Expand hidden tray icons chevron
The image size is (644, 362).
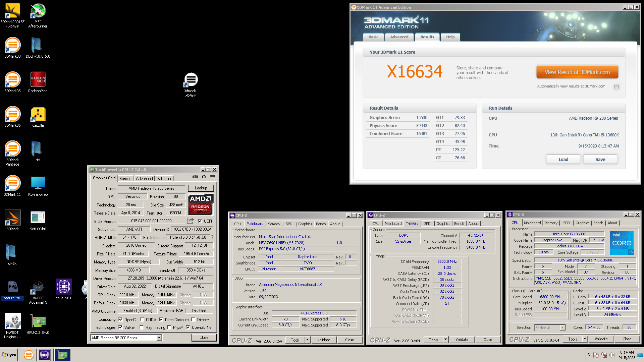[589, 354]
